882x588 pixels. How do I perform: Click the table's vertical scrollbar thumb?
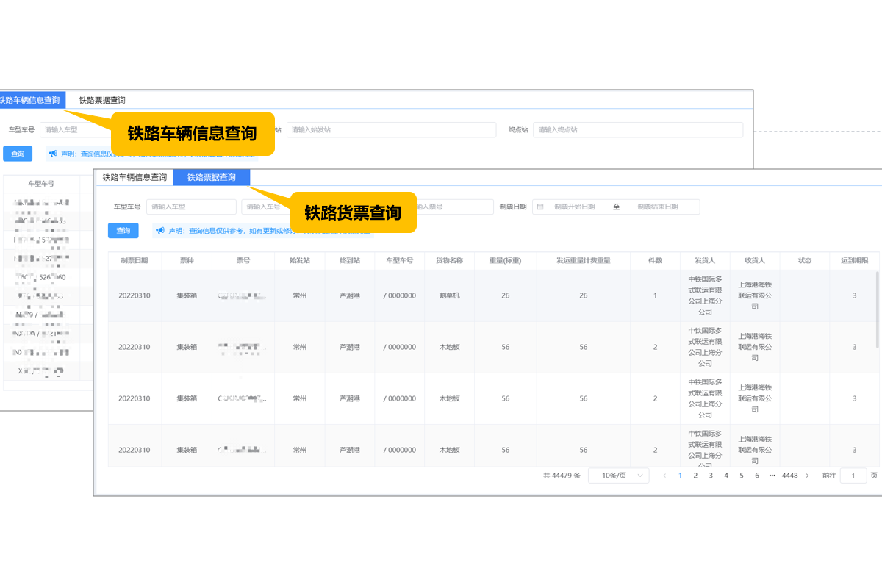coord(877,309)
